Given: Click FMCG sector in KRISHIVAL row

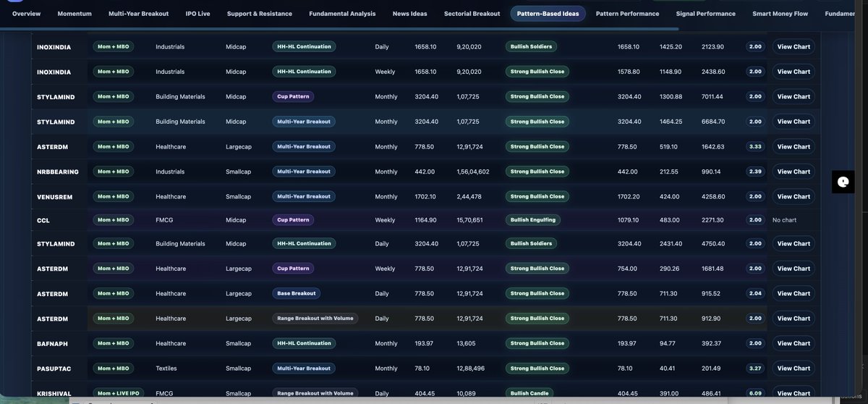Looking at the screenshot, I should (x=164, y=393).
